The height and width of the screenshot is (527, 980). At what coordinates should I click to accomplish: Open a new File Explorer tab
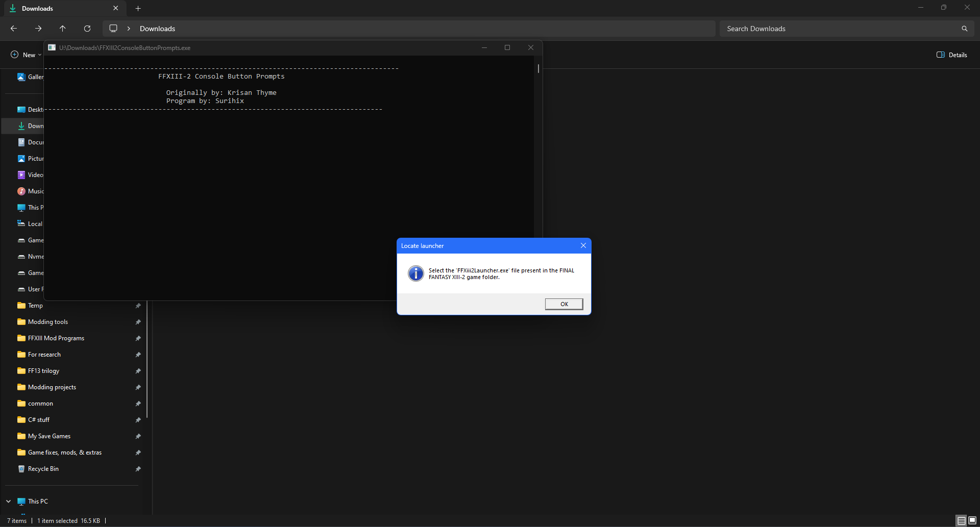tap(138, 8)
